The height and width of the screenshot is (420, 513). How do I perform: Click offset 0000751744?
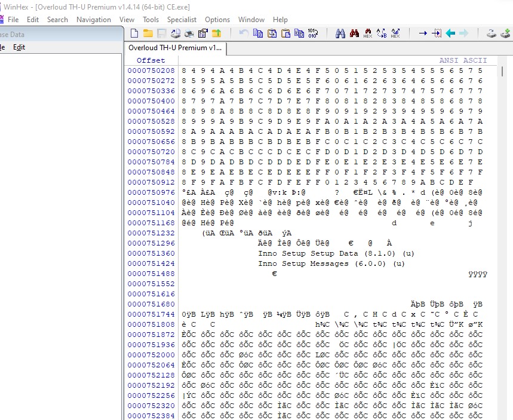click(151, 314)
